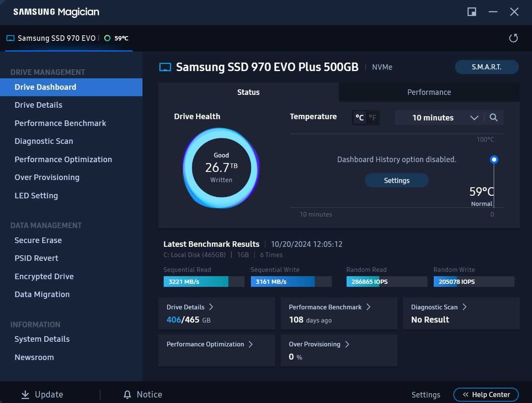Expand the Diagnostic Scan card chevron
Image resolution: width=532 pixels, height=403 pixels.
click(x=464, y=307)
